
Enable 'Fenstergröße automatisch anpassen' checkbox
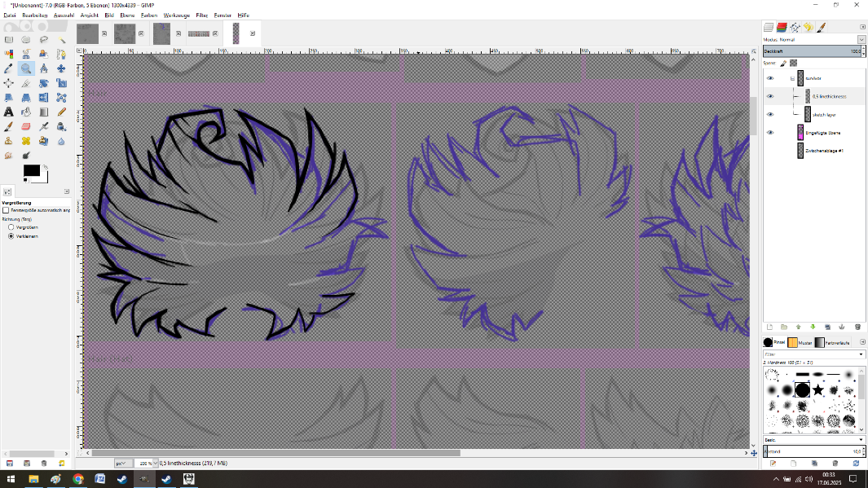point(7,210)
